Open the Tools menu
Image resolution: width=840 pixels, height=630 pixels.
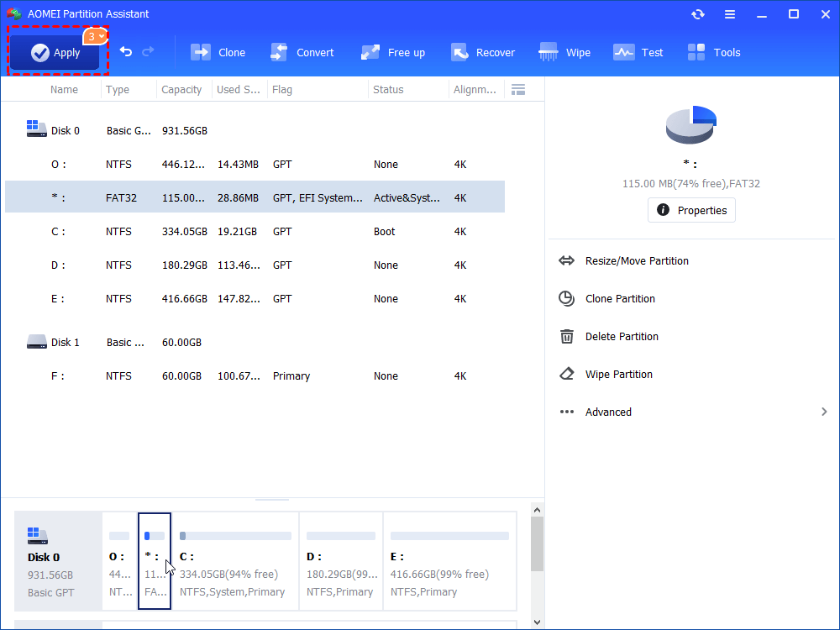[x=714, y=52]
